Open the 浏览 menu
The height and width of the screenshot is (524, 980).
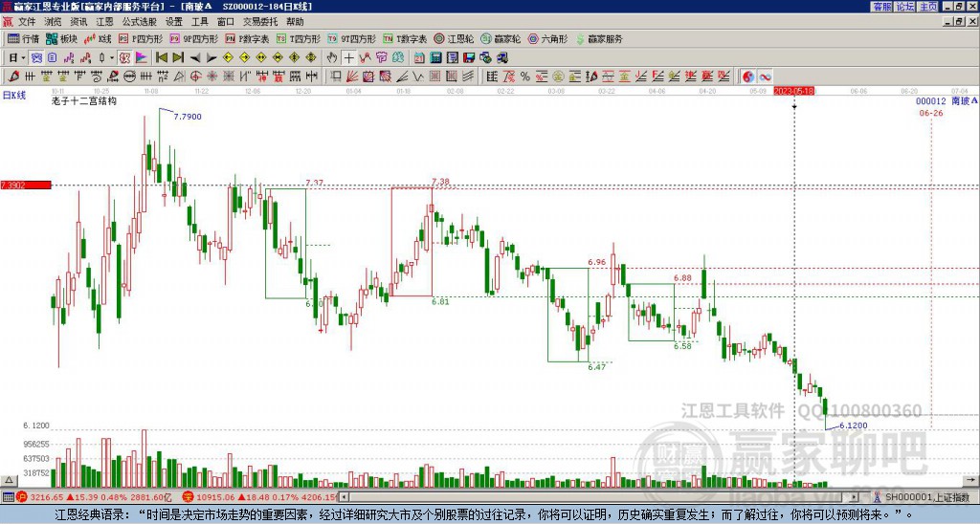pos(53,22)
